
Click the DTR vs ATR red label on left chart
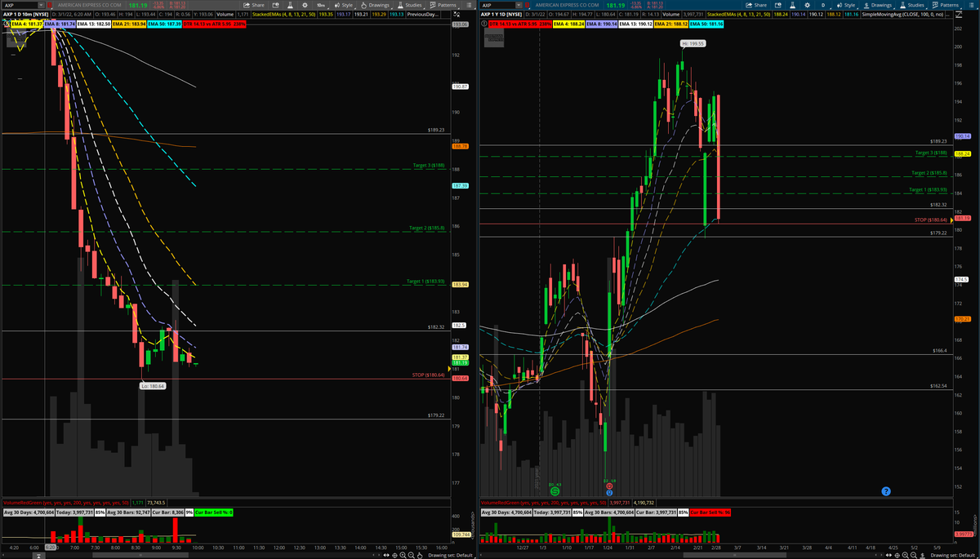[213, 24]
